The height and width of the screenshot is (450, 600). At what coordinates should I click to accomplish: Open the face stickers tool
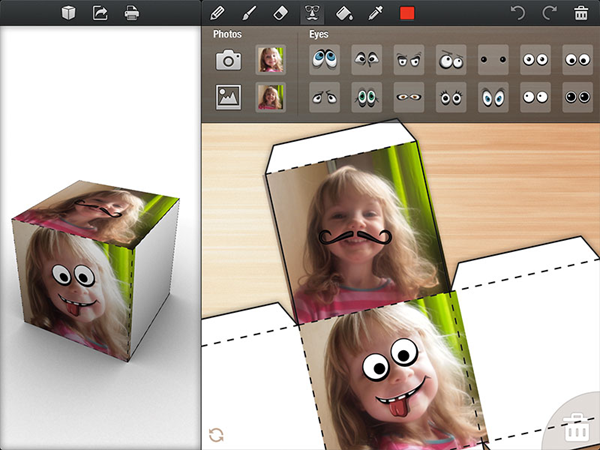[312, 13]
